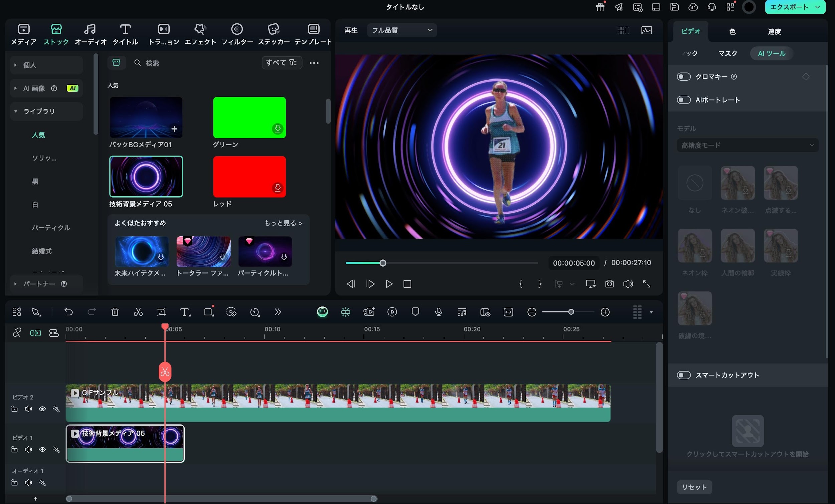Open the 高精度モード model dropdown

(x=747, y=145)
